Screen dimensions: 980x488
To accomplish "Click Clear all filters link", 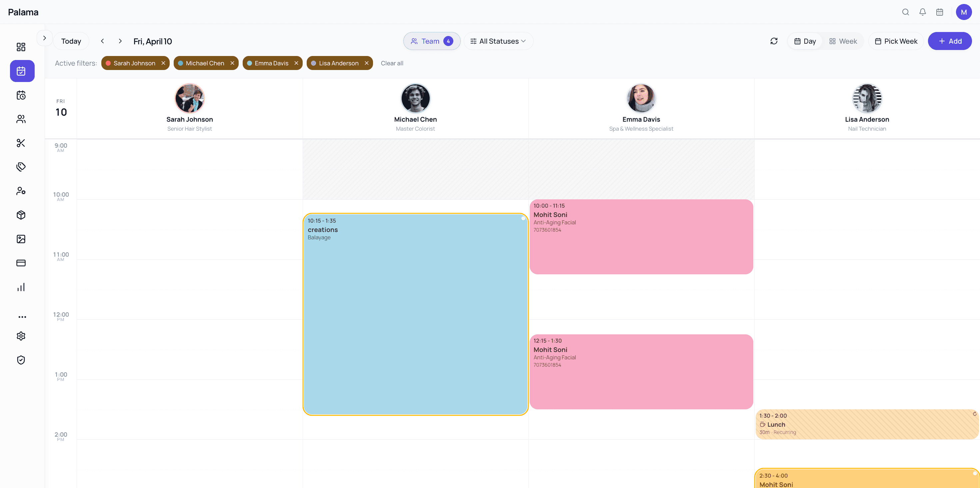I will point(392,63).
